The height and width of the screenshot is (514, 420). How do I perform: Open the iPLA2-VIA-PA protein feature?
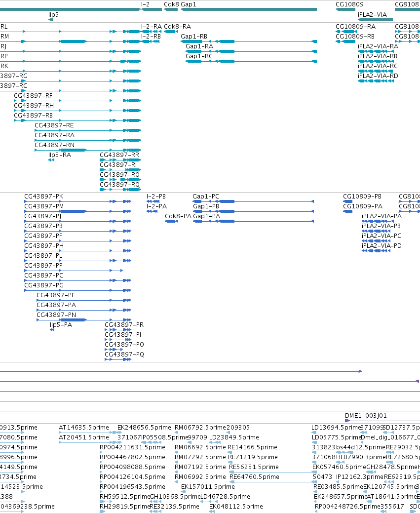pos(378,221)
